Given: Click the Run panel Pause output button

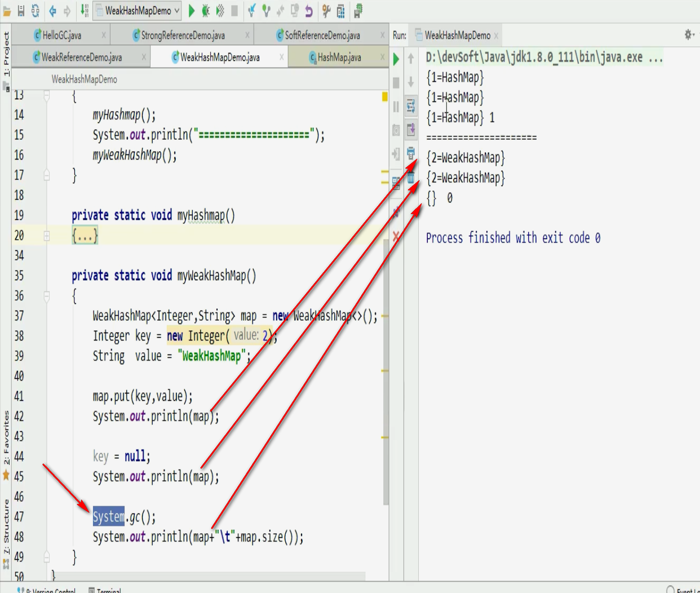Looking at the screenshot, I should (396, 107).
